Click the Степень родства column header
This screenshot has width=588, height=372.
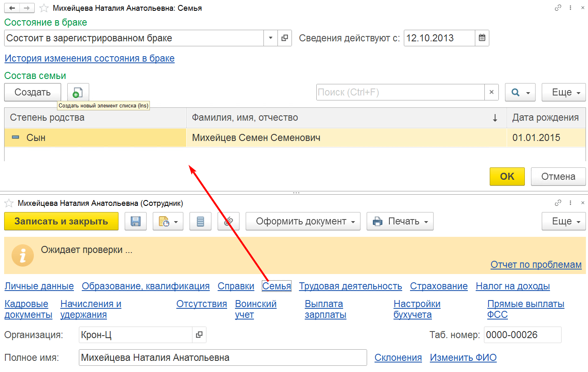tap(95, 118)
